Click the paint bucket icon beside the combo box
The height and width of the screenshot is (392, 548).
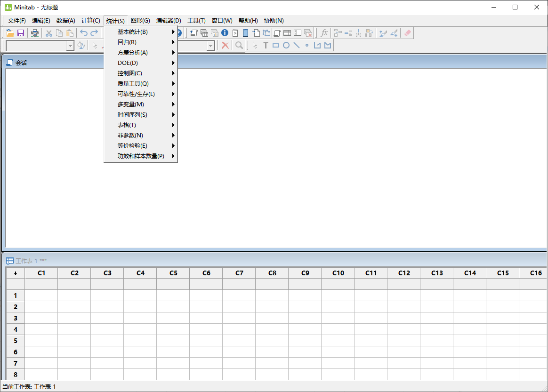point(81,46)
